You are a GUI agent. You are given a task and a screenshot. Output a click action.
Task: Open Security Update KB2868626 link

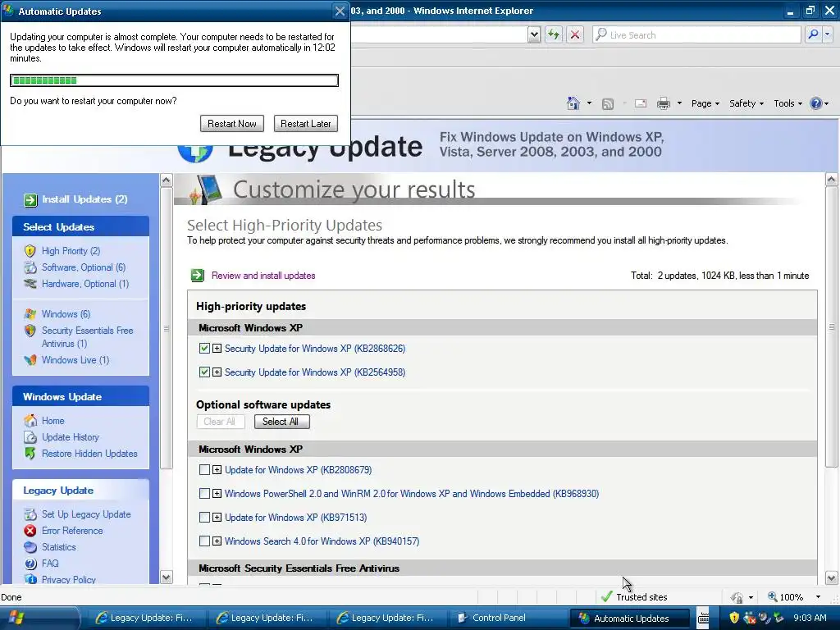coord(315,348)
